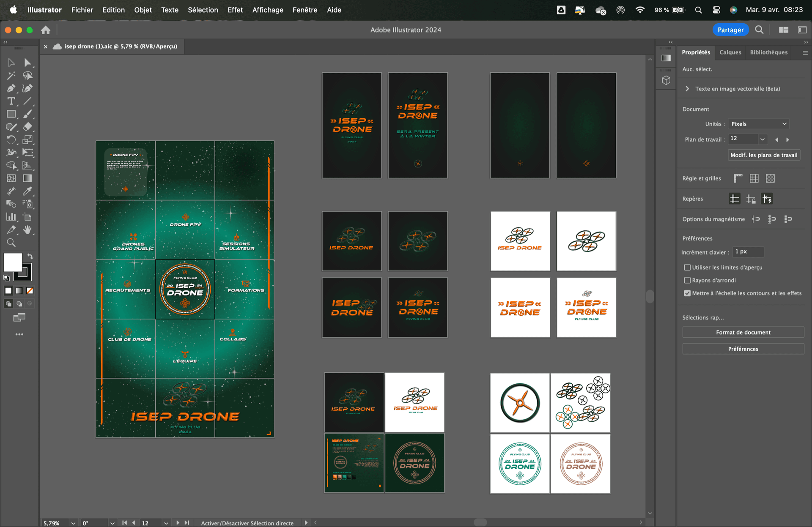Select the Eyedropper tool
This screenshot has width=812, height=527.
click(x=27, y=191)
